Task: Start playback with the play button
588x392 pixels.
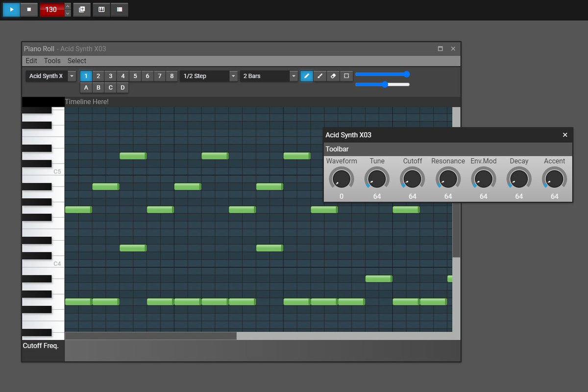Action: point(12,9)
